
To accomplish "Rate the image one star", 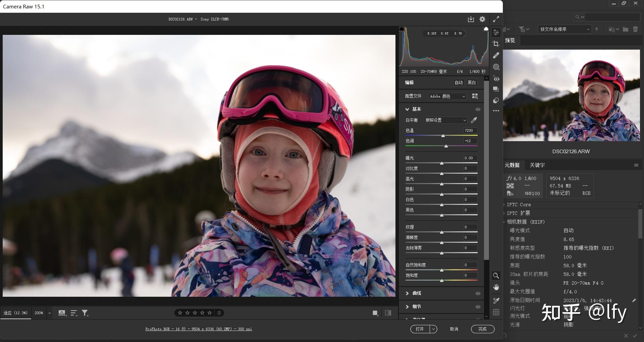I will pyautogui.click(x=180, y=313).
